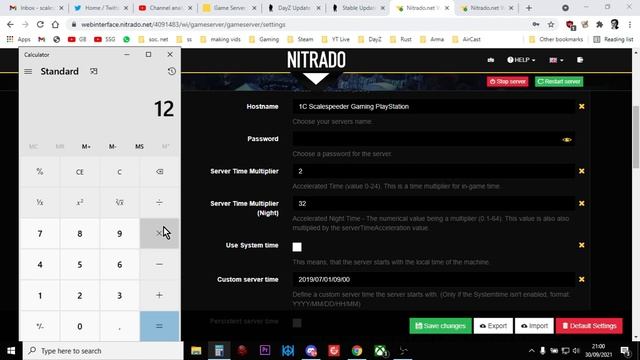This screenshot has width=640, height=360.
Task: Click the Stop server button
Action: coord(507,82)
